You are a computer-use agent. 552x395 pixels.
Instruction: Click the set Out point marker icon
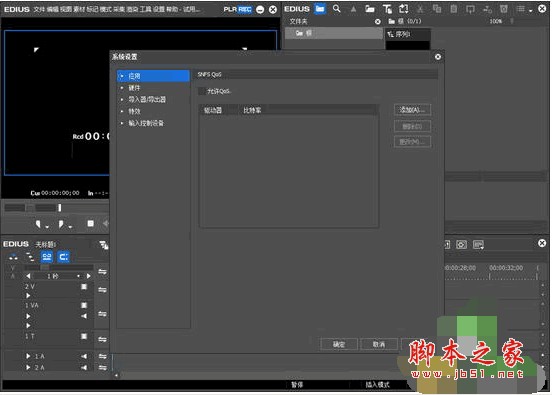tap(61, 224)
